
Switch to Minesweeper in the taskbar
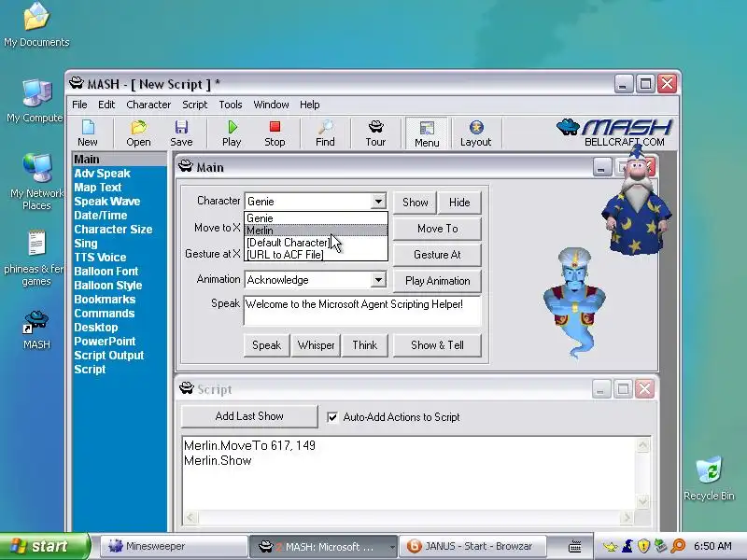pyautogui.click(x=174, y=546)
